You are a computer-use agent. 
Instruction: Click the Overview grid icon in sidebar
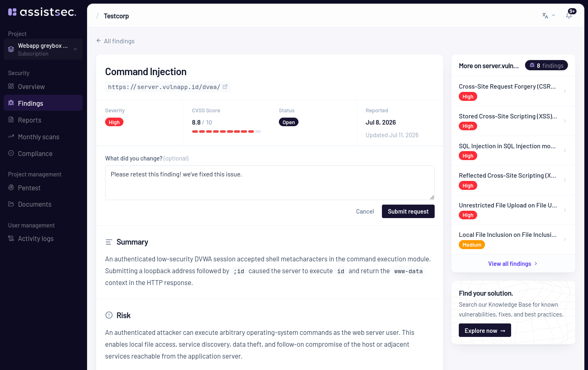tap(11, 86)
